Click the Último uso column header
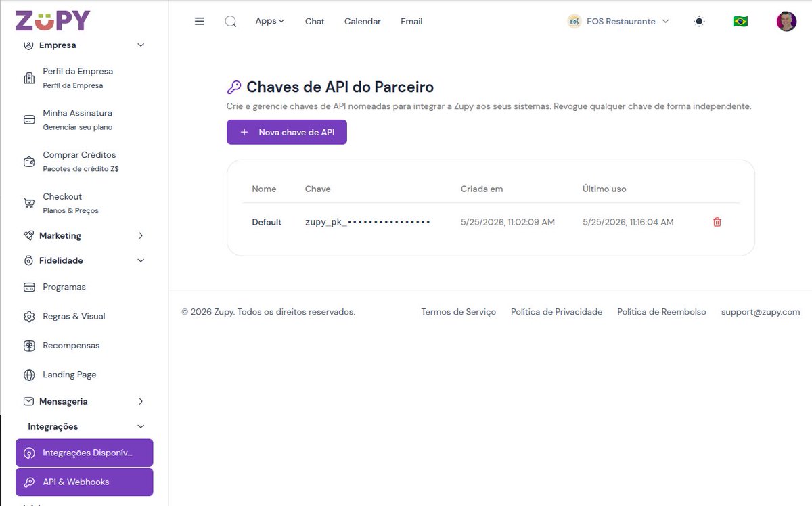The image size is (812, 506). pyautogui.click(x=604, y=189)
